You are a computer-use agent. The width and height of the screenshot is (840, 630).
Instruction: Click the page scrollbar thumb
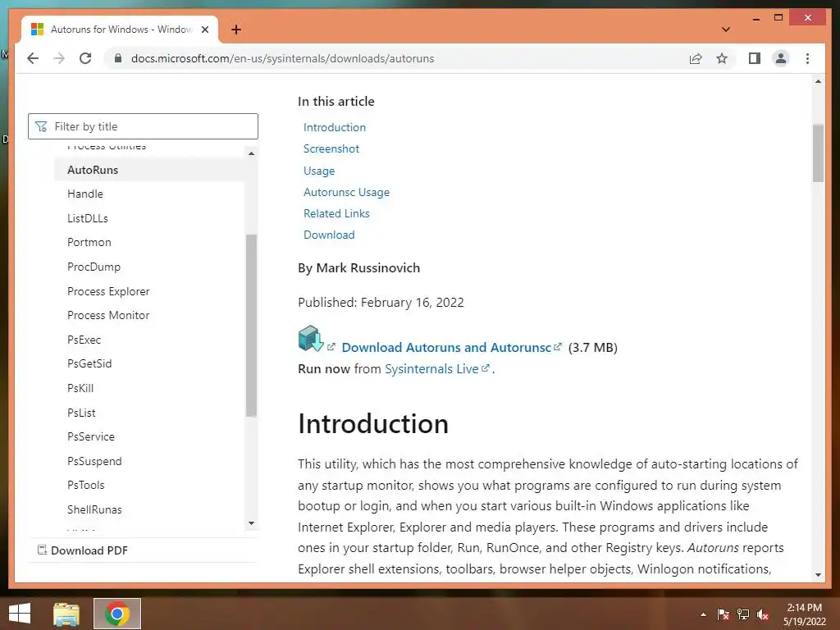pos(818,153)
